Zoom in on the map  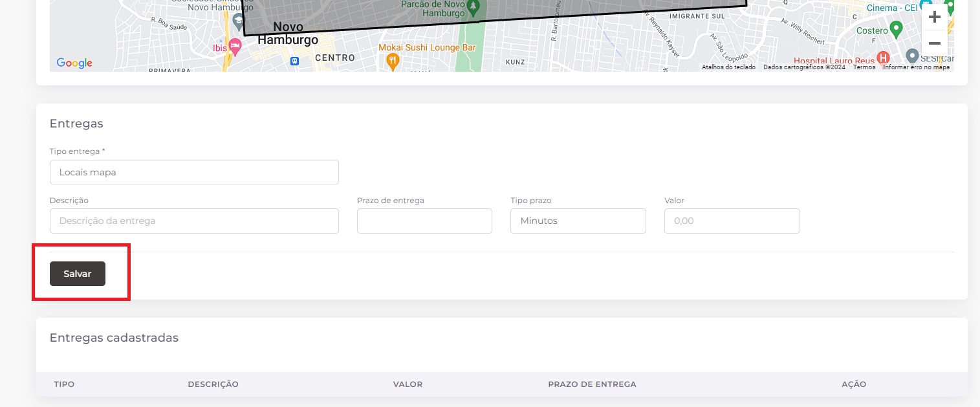[934, 17]
